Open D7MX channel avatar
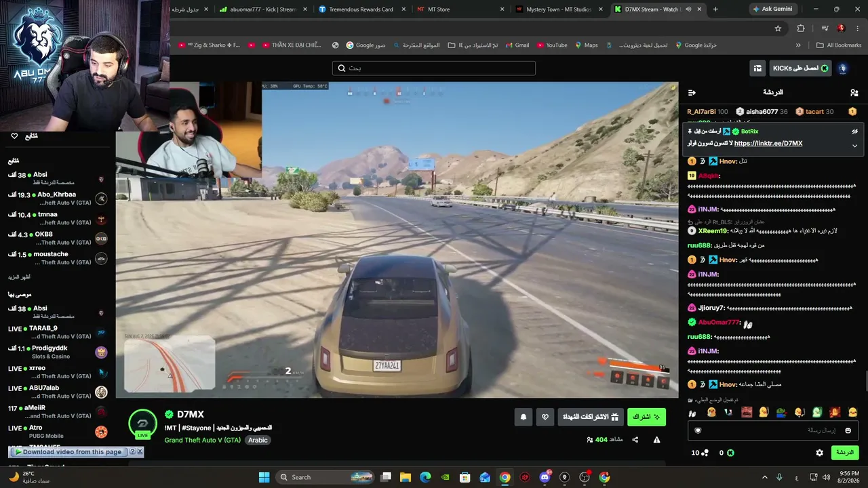868x488 pixels. point(142,424)
